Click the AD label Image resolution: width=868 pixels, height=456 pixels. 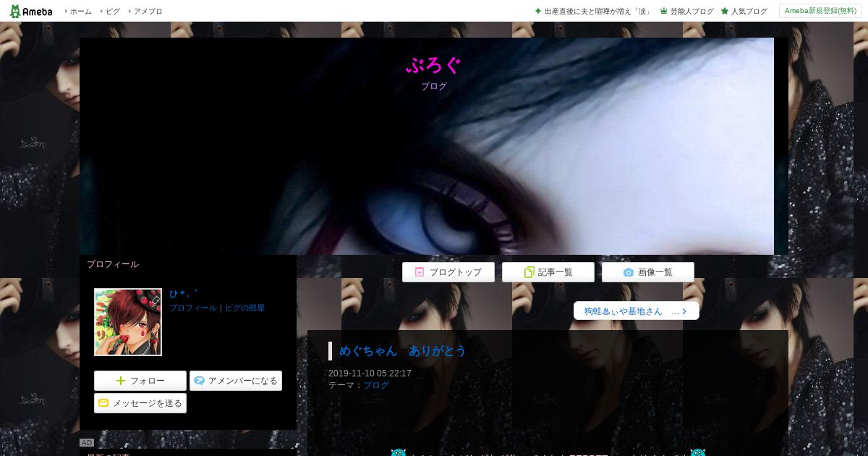click(87, 442)
